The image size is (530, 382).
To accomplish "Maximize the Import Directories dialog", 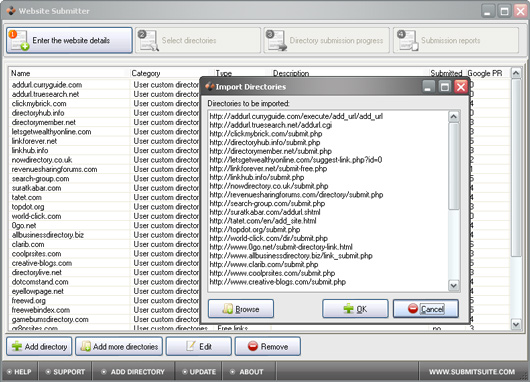I will click(444, 87).
